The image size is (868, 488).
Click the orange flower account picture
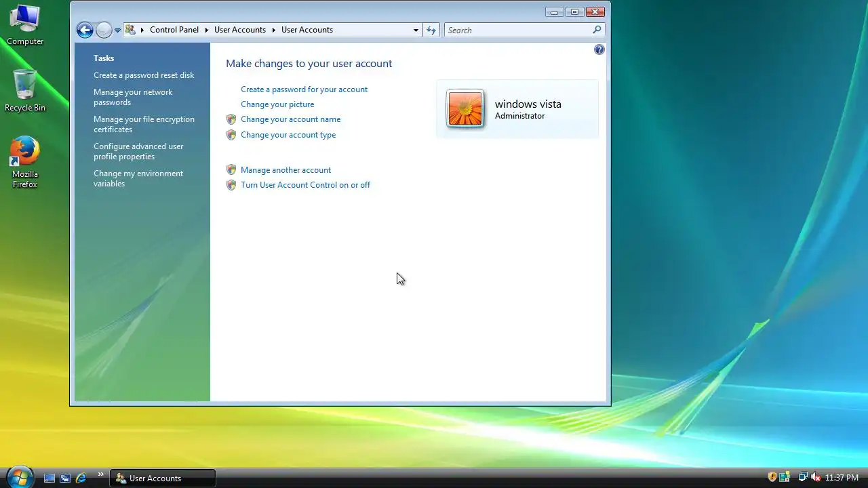[x=465, y=108]
